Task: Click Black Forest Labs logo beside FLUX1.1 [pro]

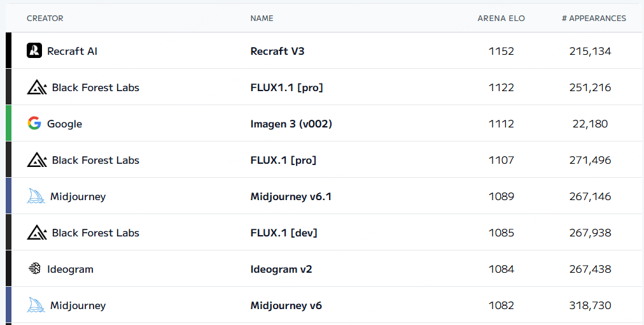Action: [37, 87]
